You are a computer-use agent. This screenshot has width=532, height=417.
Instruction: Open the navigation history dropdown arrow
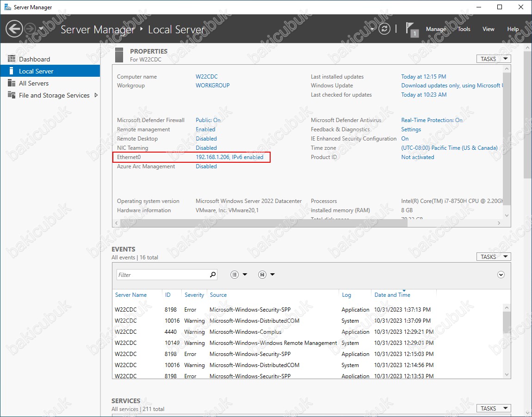coord(41,29)
